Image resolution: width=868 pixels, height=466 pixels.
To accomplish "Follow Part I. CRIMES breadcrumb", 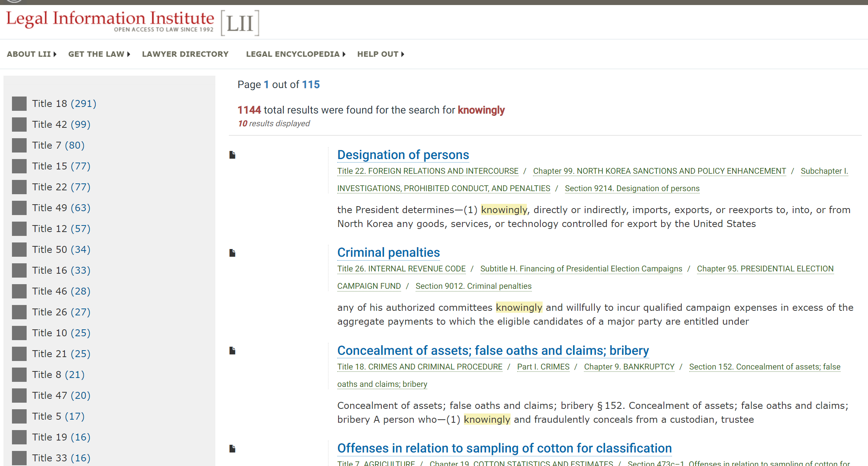I will [x=543, y=367].
